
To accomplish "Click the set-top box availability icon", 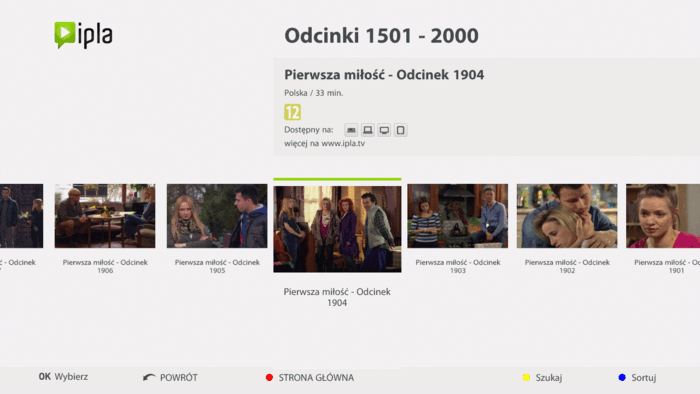I will 351,130.
